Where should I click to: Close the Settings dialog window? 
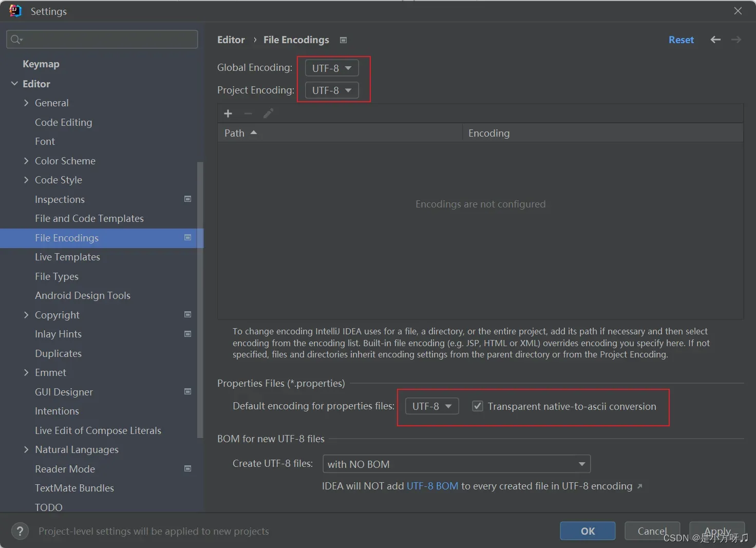738,11
